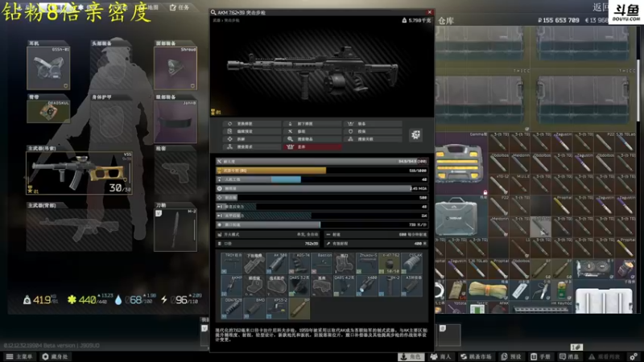The width and height of the screenshot is (644, 362).
Task: Select the BP ammo item in weapon parts
Action: tap(299, 309)
